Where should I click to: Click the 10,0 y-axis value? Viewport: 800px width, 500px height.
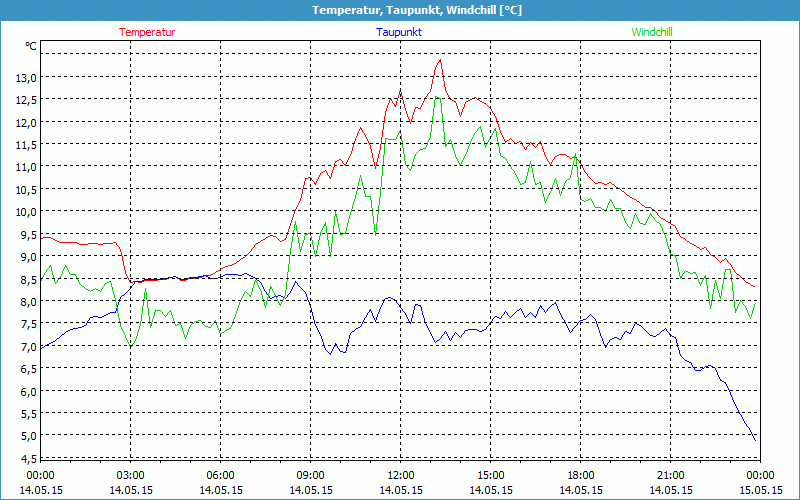[26, 212]
